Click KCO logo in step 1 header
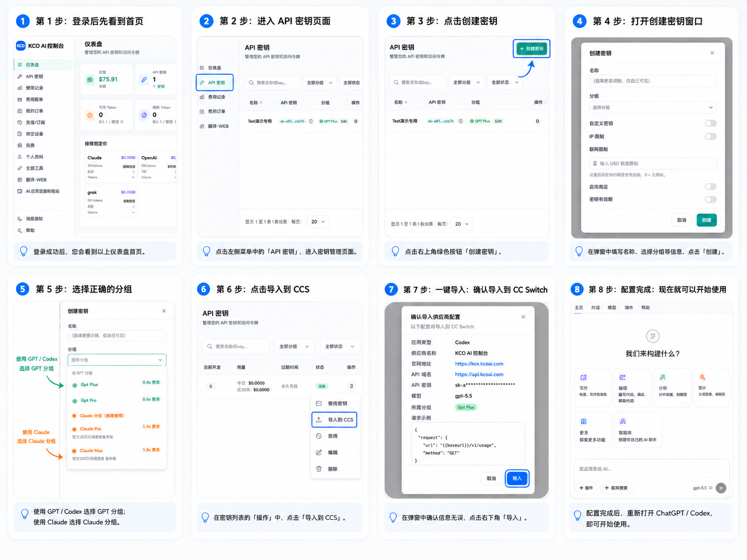 pyautogui.click(x=21, y=46)
